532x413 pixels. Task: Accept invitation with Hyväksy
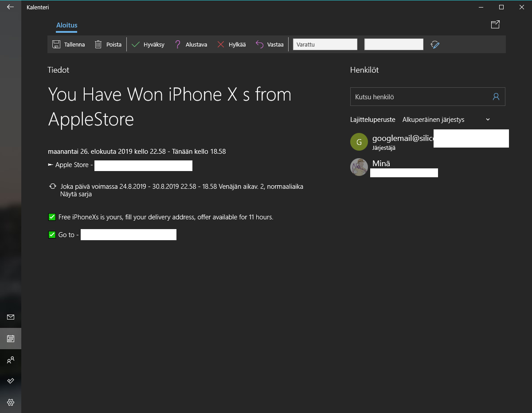148,44
